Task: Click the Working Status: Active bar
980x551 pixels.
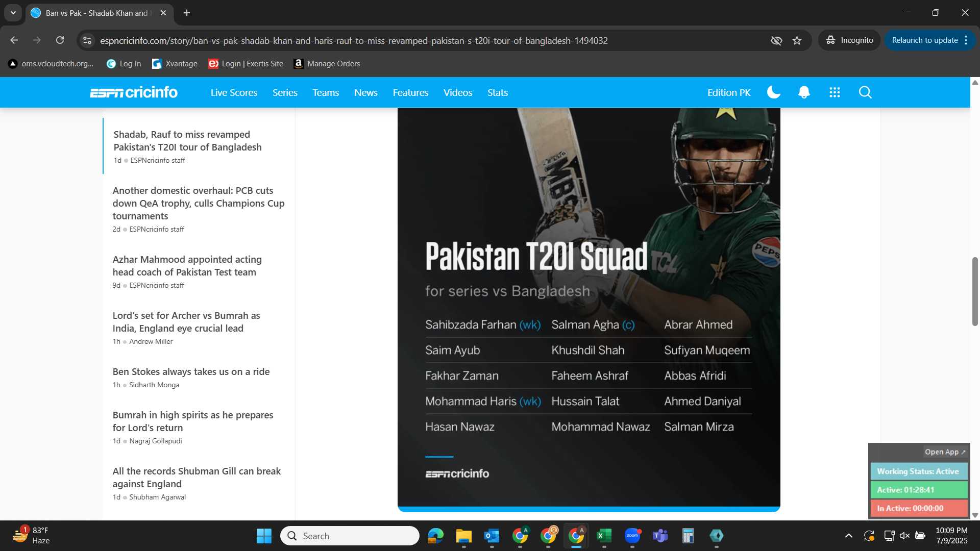Action: tap(919, 471)
